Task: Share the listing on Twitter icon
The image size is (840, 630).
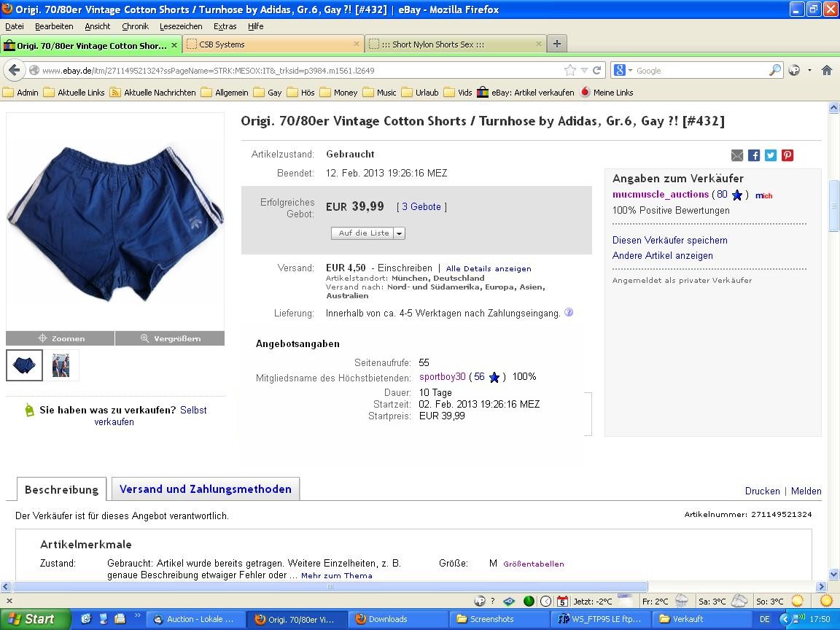Action: [x=771, y=155]
